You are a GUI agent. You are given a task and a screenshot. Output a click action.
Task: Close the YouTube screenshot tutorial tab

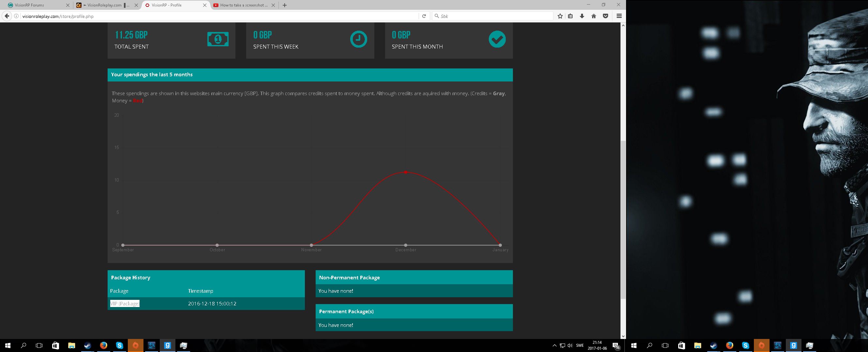[x=273, y=5]
